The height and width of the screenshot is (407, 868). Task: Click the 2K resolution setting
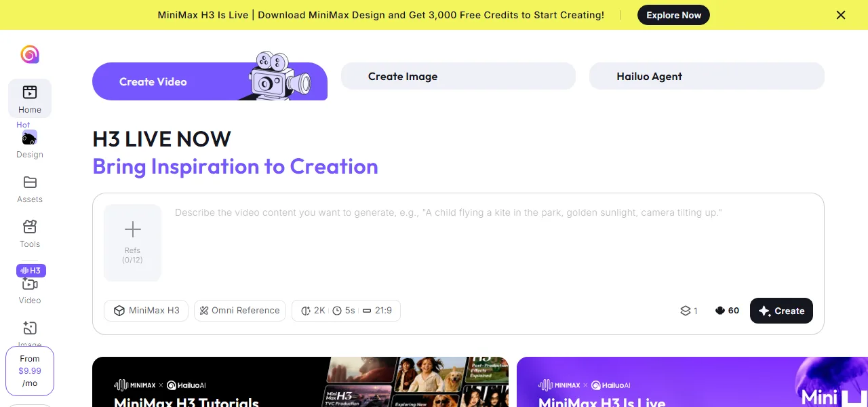click(313, 311)
